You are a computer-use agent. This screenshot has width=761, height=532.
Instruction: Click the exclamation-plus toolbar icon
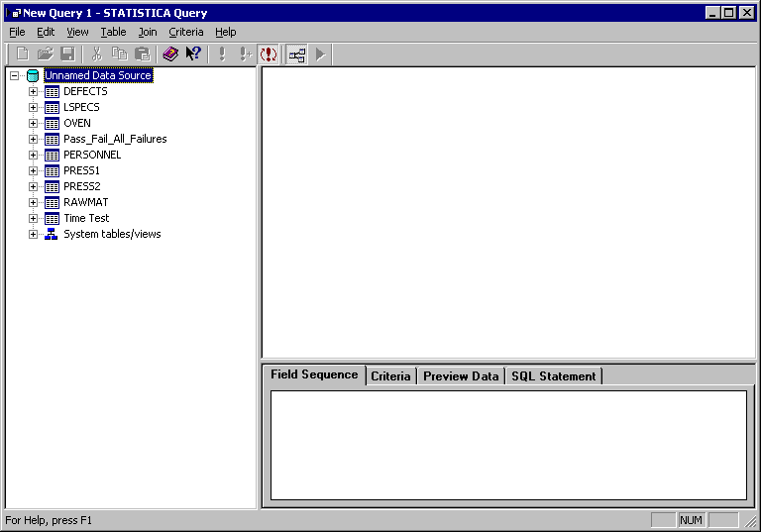(245, 53)
